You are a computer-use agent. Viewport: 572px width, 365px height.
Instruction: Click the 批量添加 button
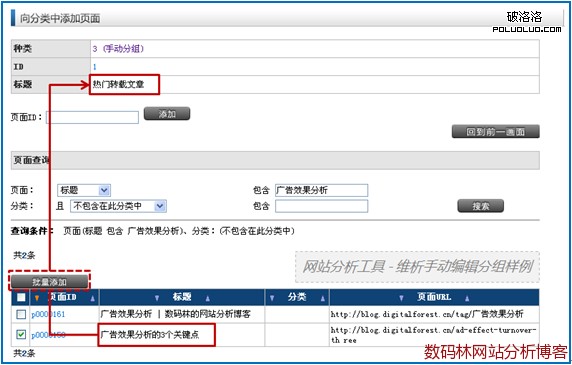tap(50, 282)
